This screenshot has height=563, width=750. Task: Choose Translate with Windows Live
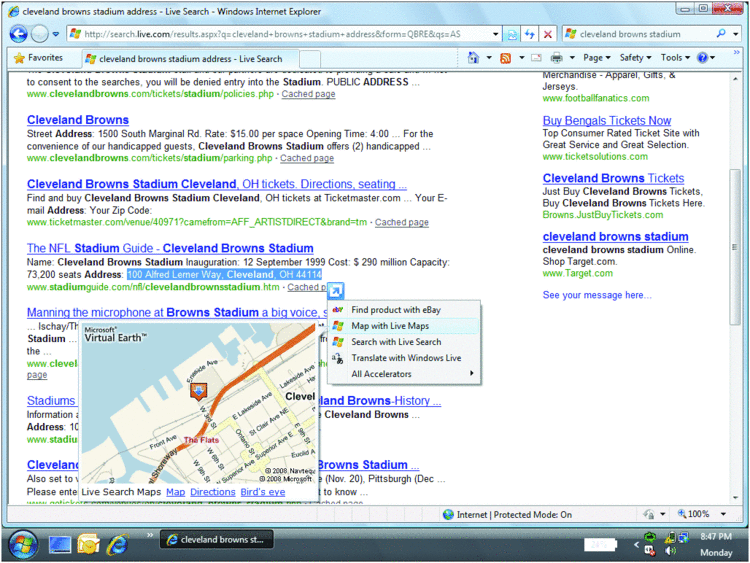pyautogui.click(x=404, y=358)
